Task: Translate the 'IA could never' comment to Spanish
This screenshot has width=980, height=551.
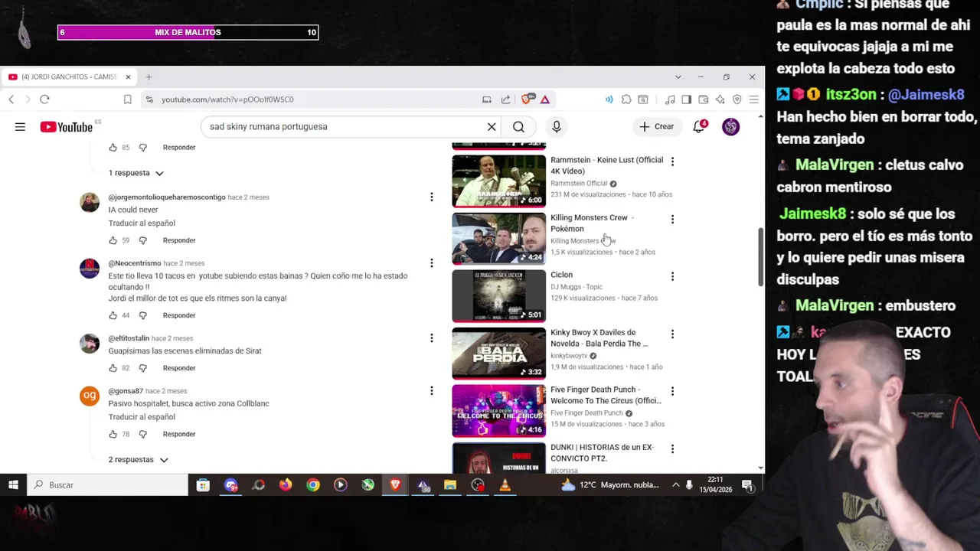Action: (142, 223)
